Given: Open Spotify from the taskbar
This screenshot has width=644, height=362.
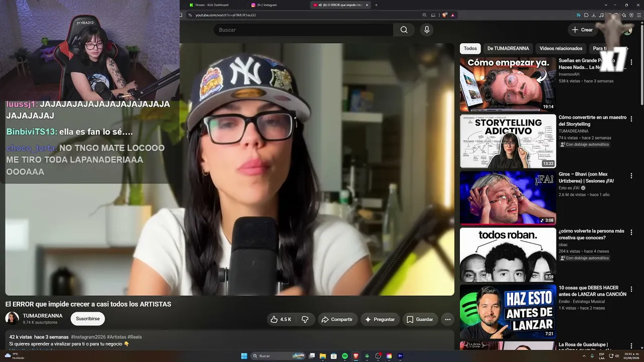Looking at the screenshot, I should click(x=345, y=356).
